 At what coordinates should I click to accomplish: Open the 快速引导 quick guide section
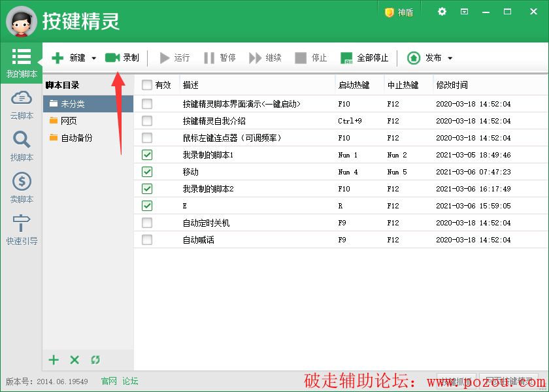(22, 229)
